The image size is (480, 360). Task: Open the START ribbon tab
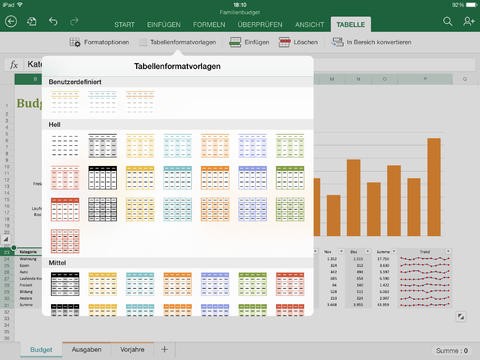tap(124, 25)
